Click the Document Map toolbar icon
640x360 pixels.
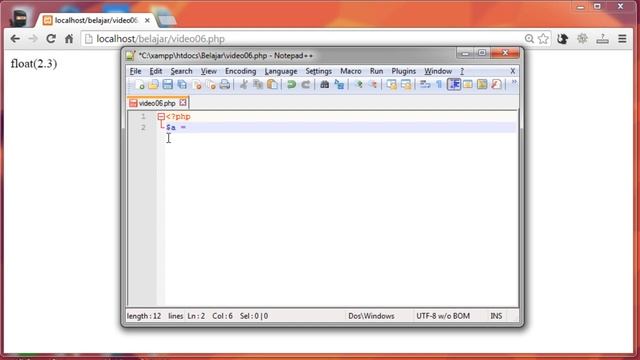click(x=482, y=84)
